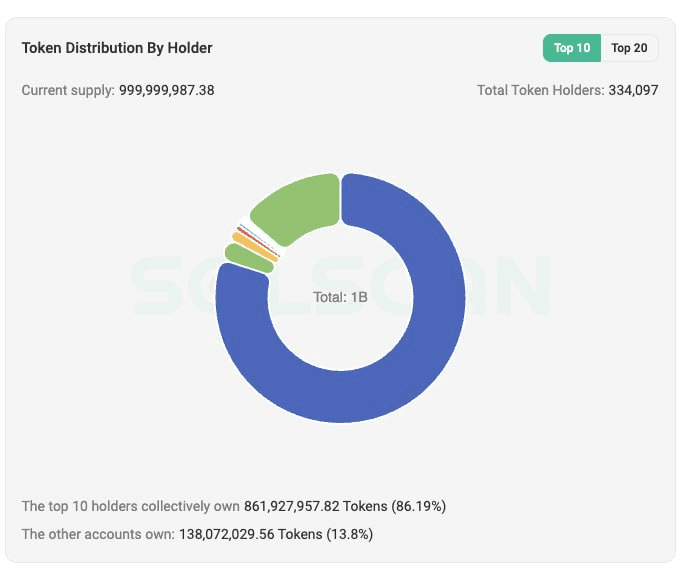The width and height of the screenshot is (689, 574).
Task: Click the total holders count 334,097
Action: (633, 91)
